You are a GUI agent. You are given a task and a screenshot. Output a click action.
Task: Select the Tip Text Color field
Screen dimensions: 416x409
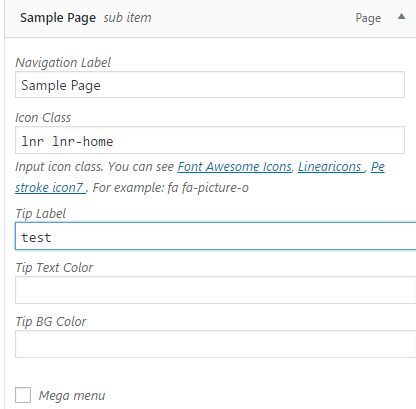point(216,290)
